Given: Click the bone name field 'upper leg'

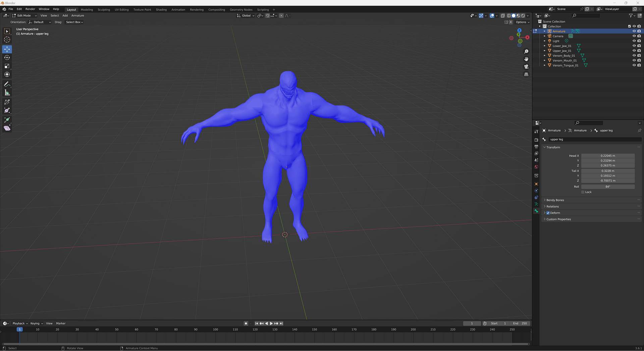Looking at the screenshot, I should [595, 139].
